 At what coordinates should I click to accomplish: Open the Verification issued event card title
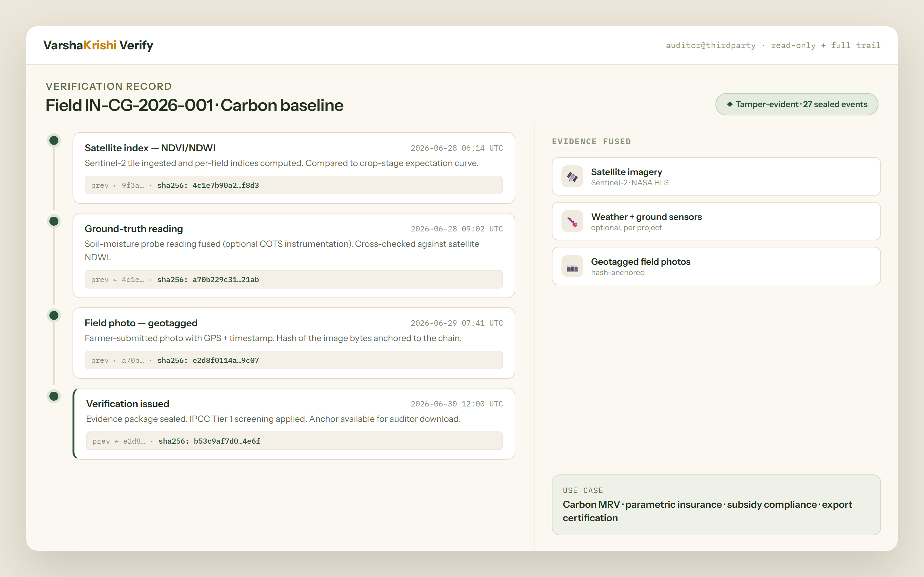point(127,404)
